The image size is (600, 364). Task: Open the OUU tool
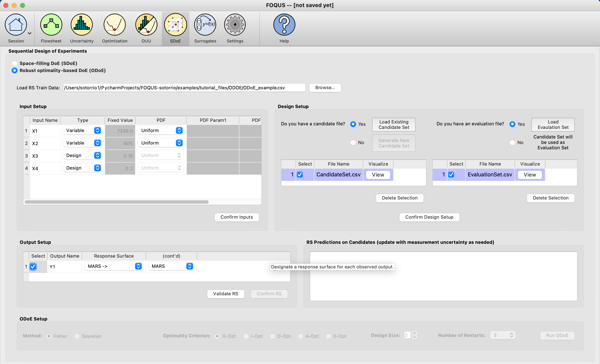click(x=146, y=28)
